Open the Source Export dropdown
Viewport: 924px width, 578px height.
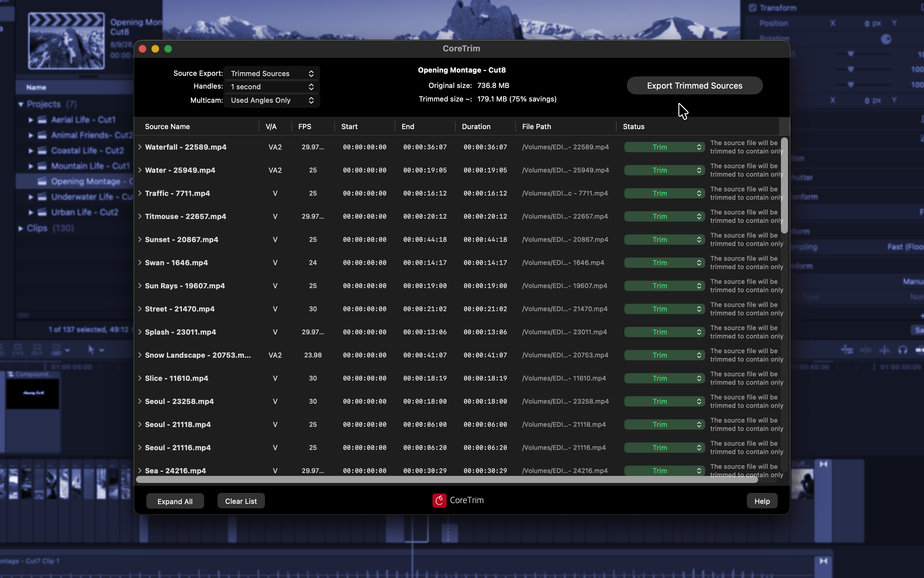[x=272, y=74]
